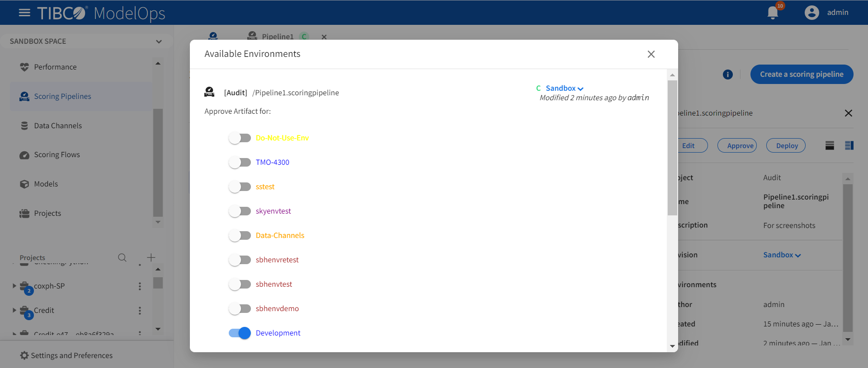Screen dimensions: 868x368
Task: Open the Sandbox version dropdown in dialog
Action: [x=565, y=89]
